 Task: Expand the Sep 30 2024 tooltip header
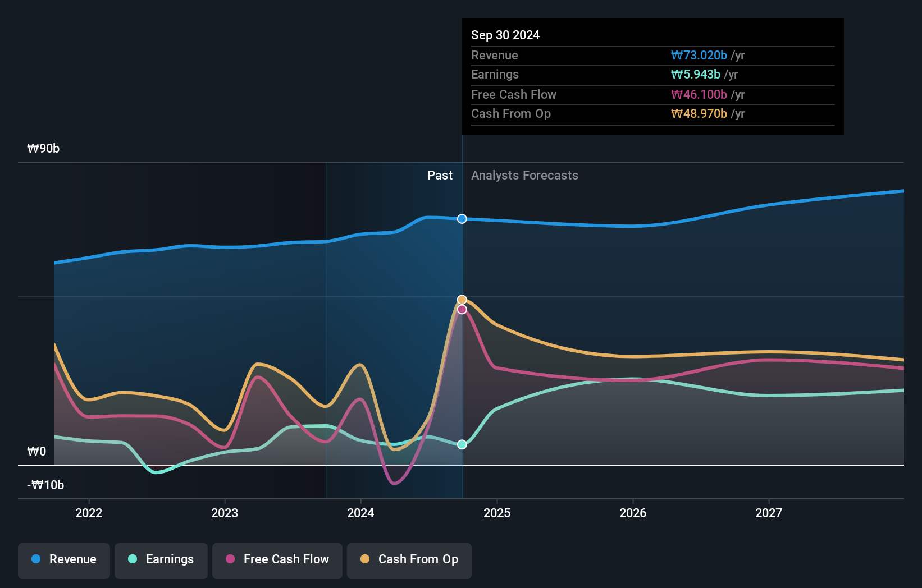pyautogui.click(x=505, y=35)
